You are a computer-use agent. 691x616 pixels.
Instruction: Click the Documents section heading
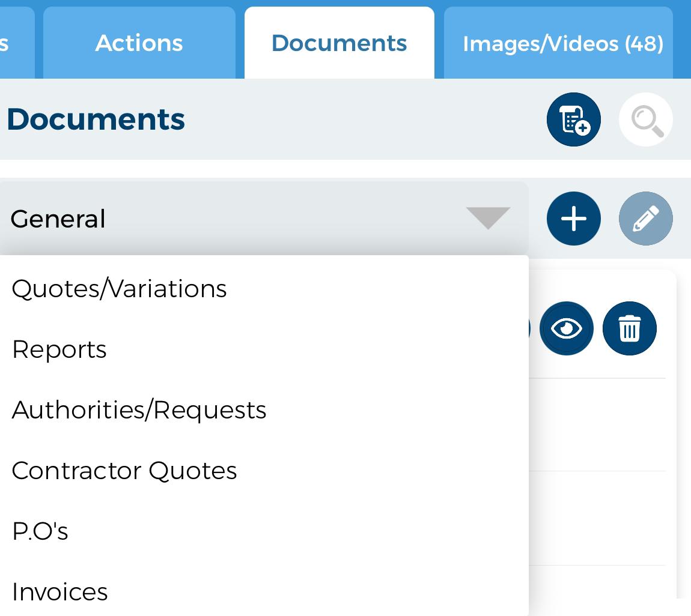[96, 119]
